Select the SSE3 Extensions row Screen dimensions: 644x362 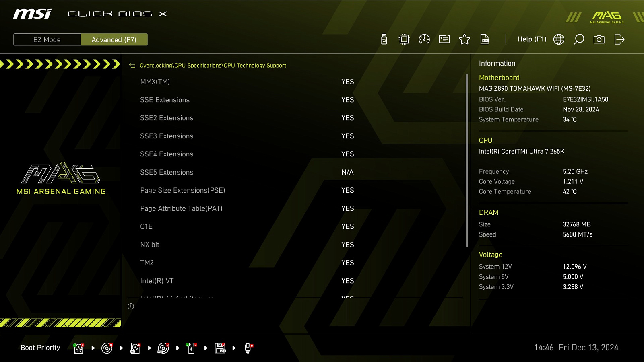pos(295,136)
